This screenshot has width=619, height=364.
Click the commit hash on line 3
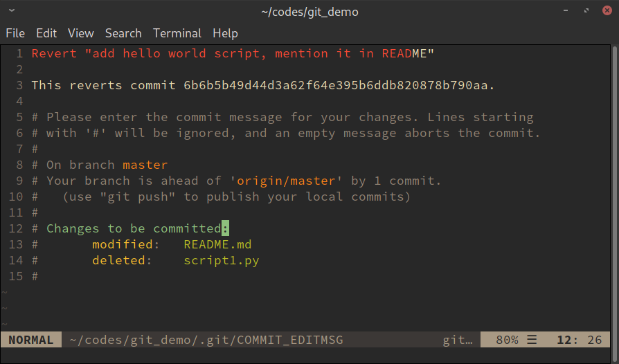[336, 85]
